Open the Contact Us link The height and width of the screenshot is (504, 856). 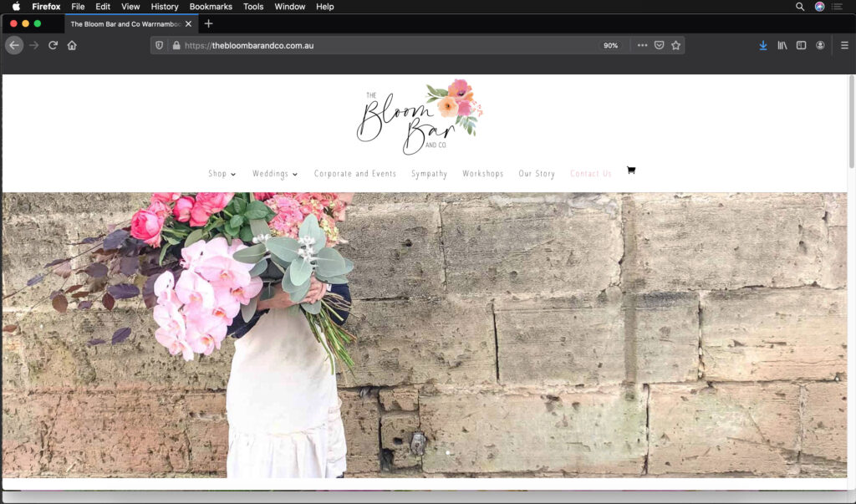590,174
